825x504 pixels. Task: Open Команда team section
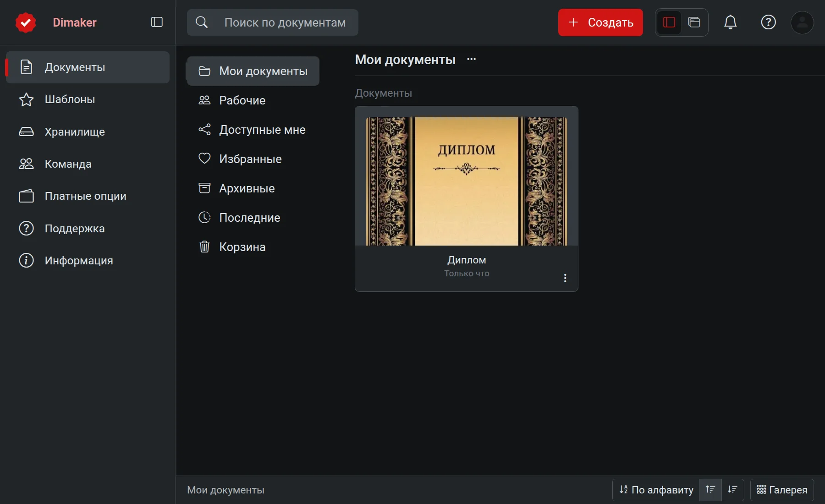click(88, 164)
